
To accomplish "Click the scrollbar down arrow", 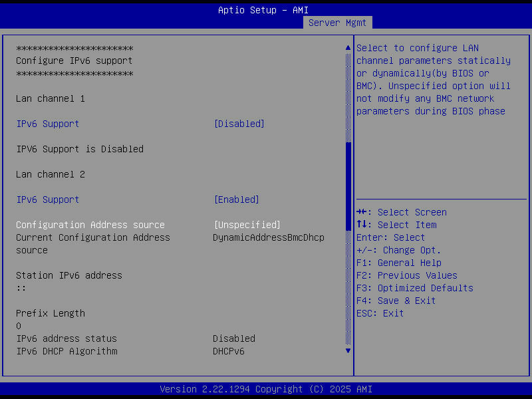I will pyautogui.click(x=347, y=350).
